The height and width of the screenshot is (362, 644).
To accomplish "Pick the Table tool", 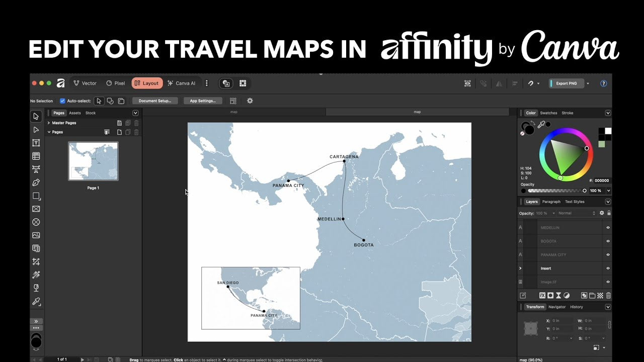I will tap(36, 156).
